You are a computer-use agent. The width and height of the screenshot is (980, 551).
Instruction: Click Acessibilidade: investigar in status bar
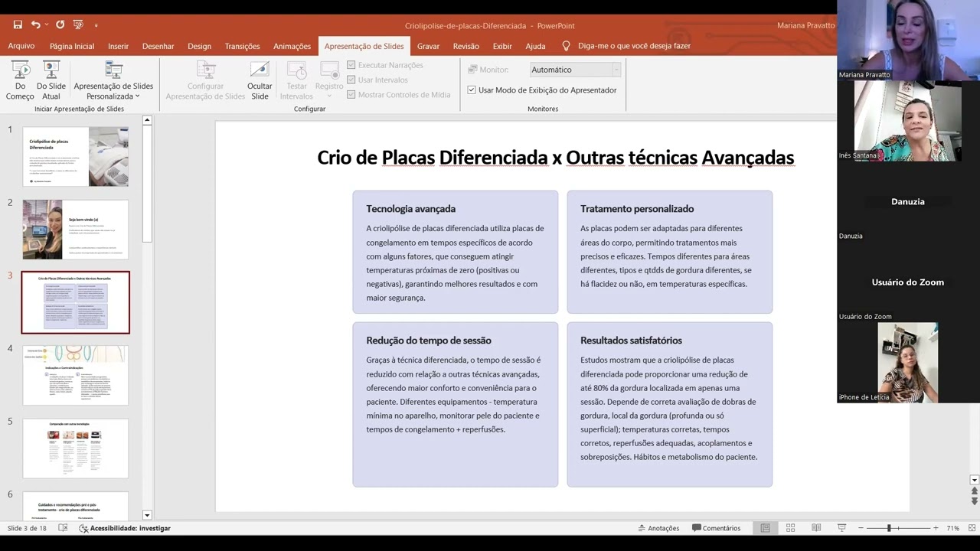[x=125, y=528]
